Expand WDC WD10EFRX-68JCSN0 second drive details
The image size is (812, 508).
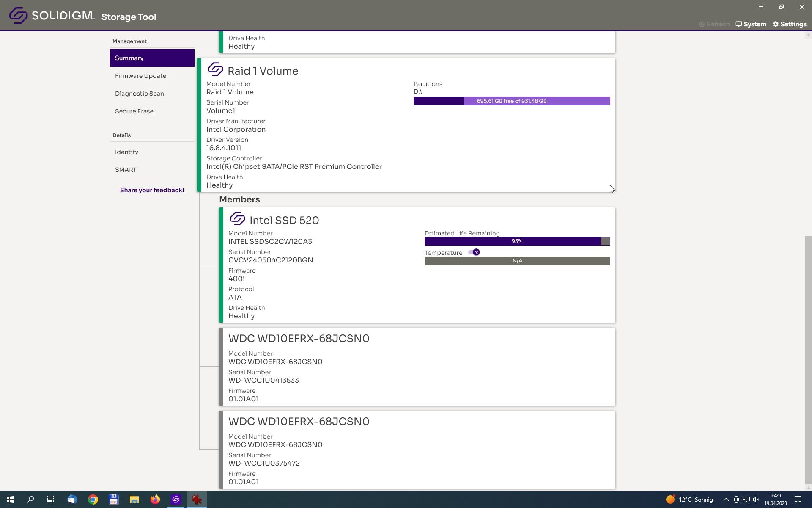pyautogui.click(x=299, y=420)
